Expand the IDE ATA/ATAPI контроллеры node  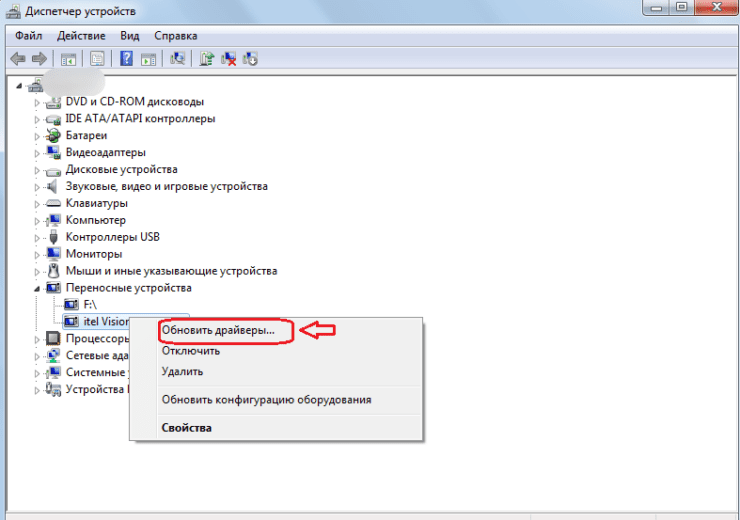tap(37, 119)
